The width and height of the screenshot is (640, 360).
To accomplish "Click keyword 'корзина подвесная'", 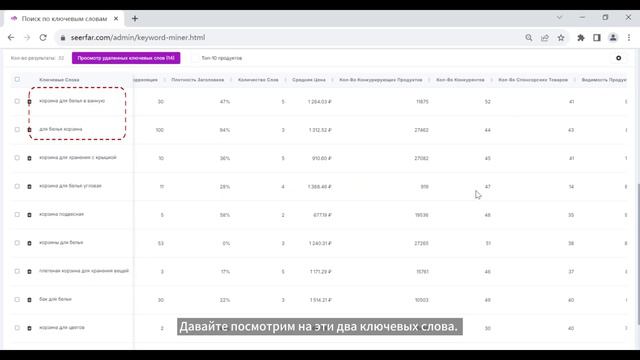I will coord(61,214).
